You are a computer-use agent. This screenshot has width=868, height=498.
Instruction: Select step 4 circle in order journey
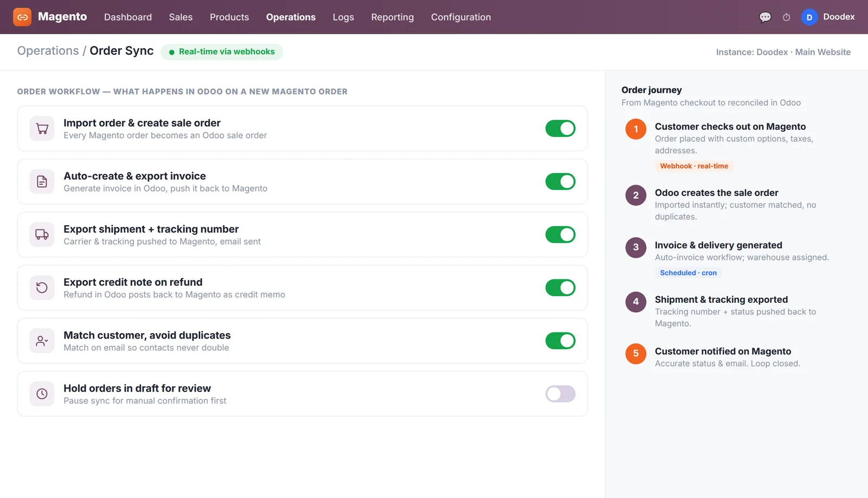[x=636, y=302]
